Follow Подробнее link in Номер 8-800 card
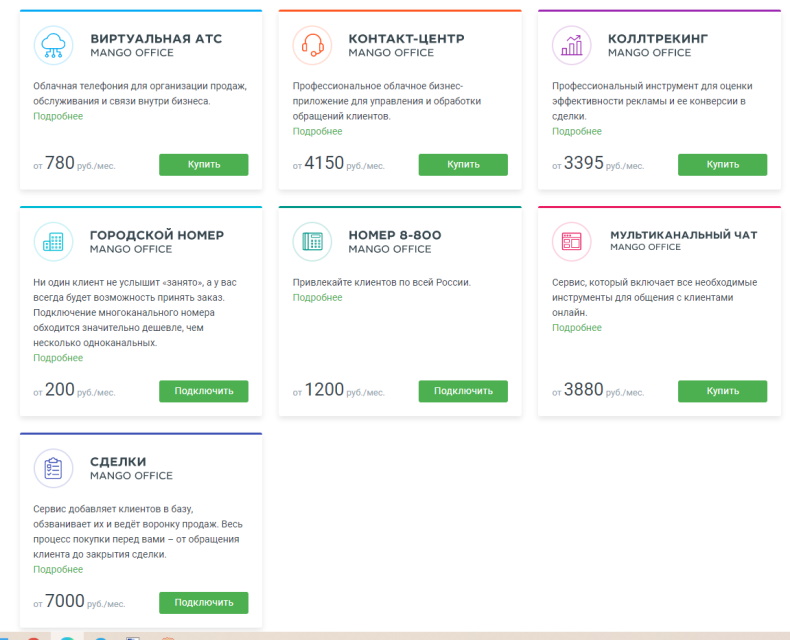Viewport: 790px width, 640px height. (x=317, y=297)
